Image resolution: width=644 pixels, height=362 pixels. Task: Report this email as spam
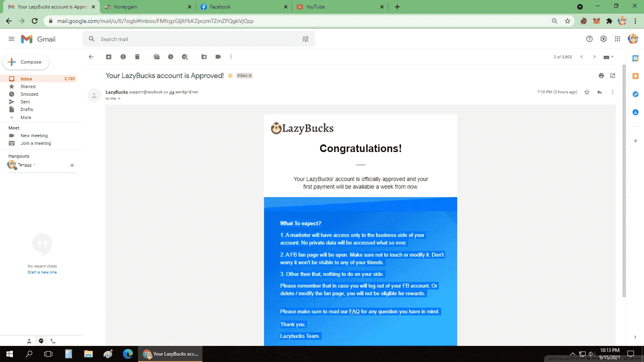(x=123, y=57)
